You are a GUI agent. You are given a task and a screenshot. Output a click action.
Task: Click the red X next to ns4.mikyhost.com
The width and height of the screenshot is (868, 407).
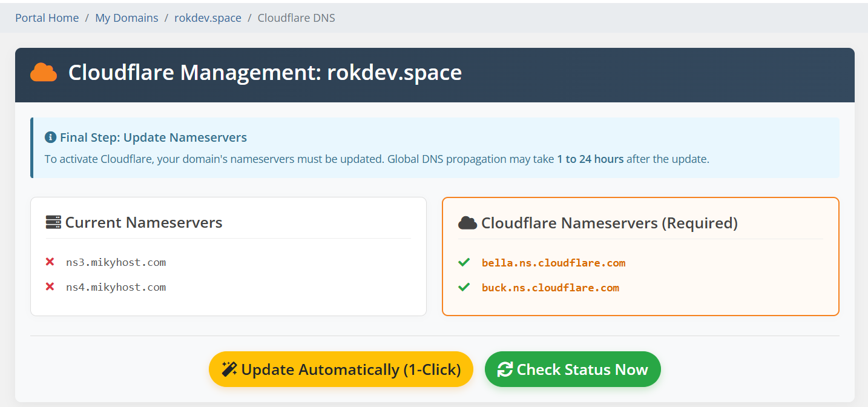click(49, 286)
